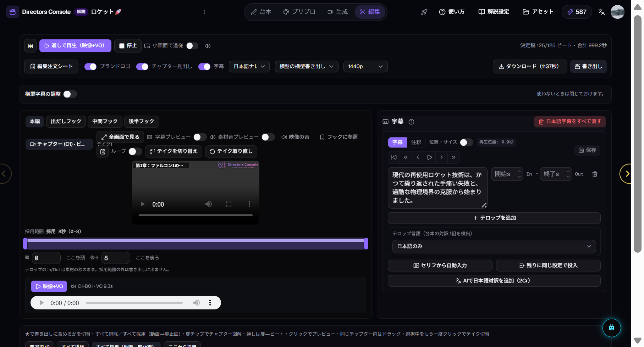Step forward one subtitle with the right chevron
Viewport: 644px width, 347px height.
(441, 157)
